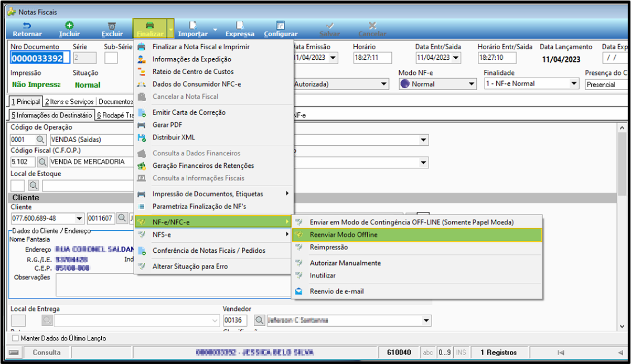
Task: Enable Manter Dados do Último Lançto checkbox
Action: (15, 338)
